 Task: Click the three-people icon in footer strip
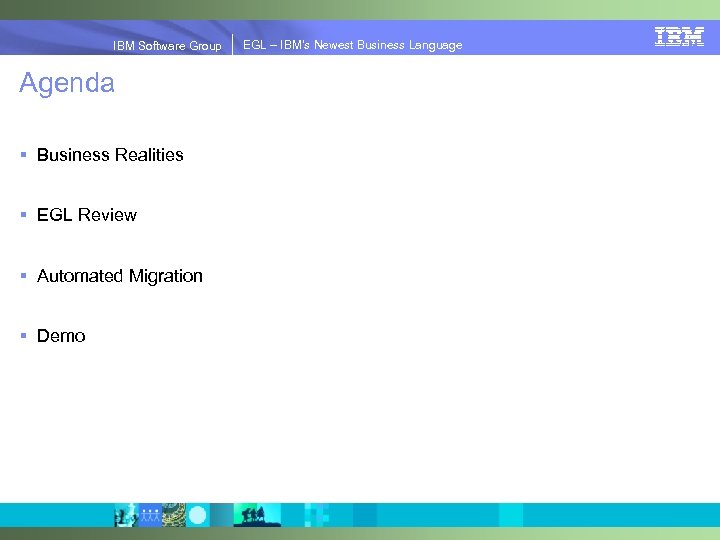(150, 515)
